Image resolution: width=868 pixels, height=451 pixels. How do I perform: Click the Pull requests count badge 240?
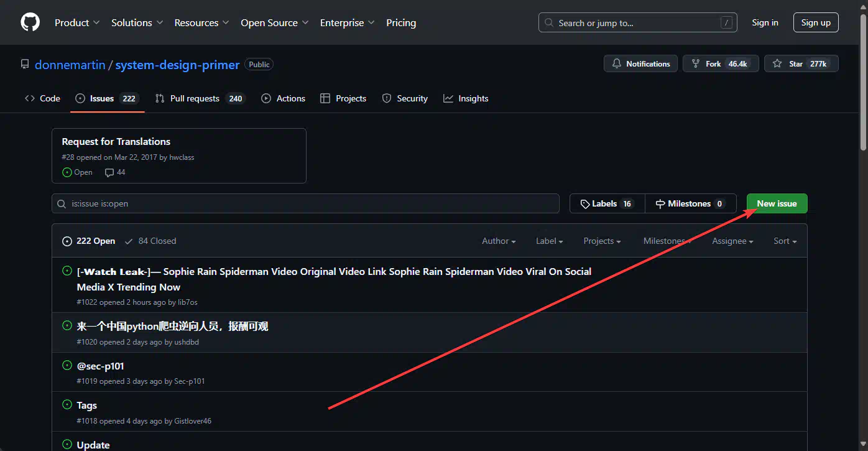(236, 98)
